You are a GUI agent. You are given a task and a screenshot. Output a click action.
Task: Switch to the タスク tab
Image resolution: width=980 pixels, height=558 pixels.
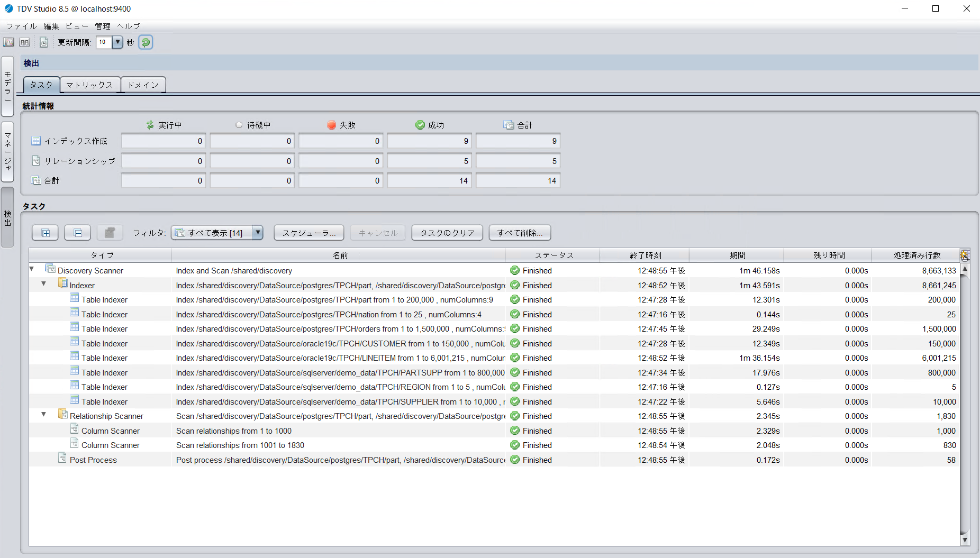(41, 85)
